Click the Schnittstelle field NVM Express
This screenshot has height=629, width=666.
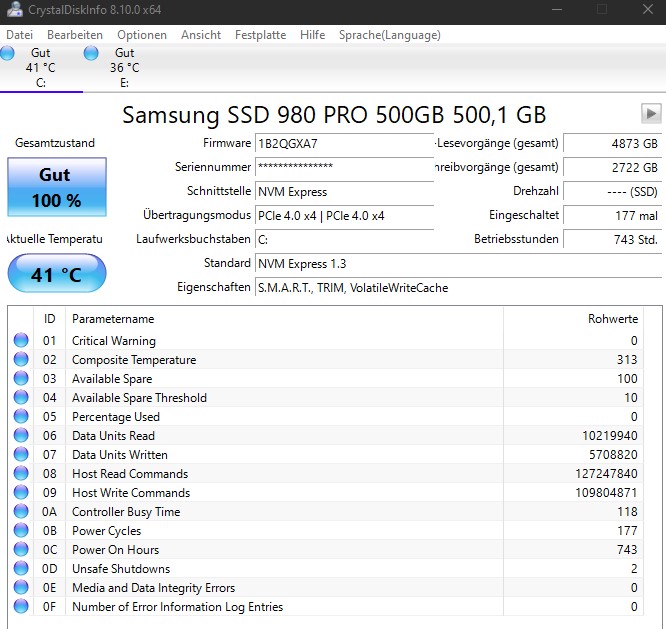click(x=344, y=191)
